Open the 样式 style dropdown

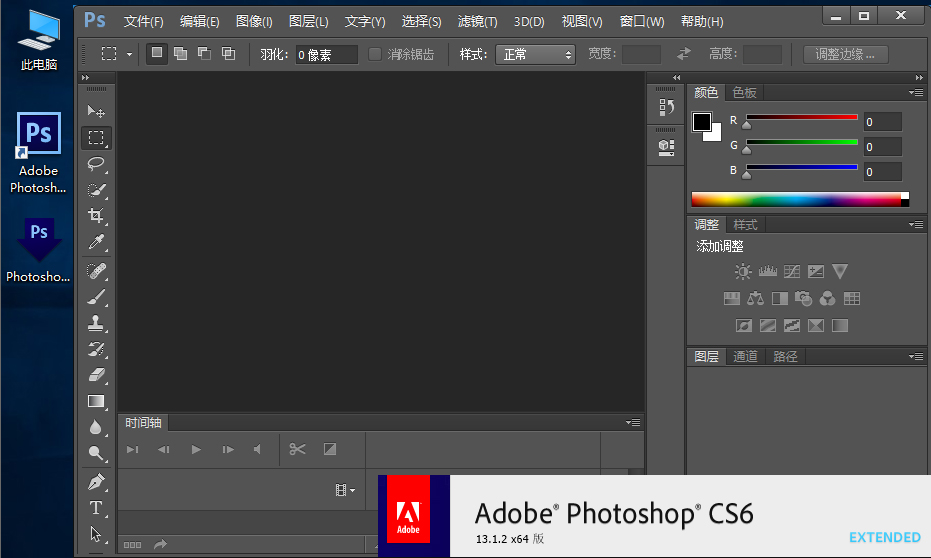tap(535, 54)
